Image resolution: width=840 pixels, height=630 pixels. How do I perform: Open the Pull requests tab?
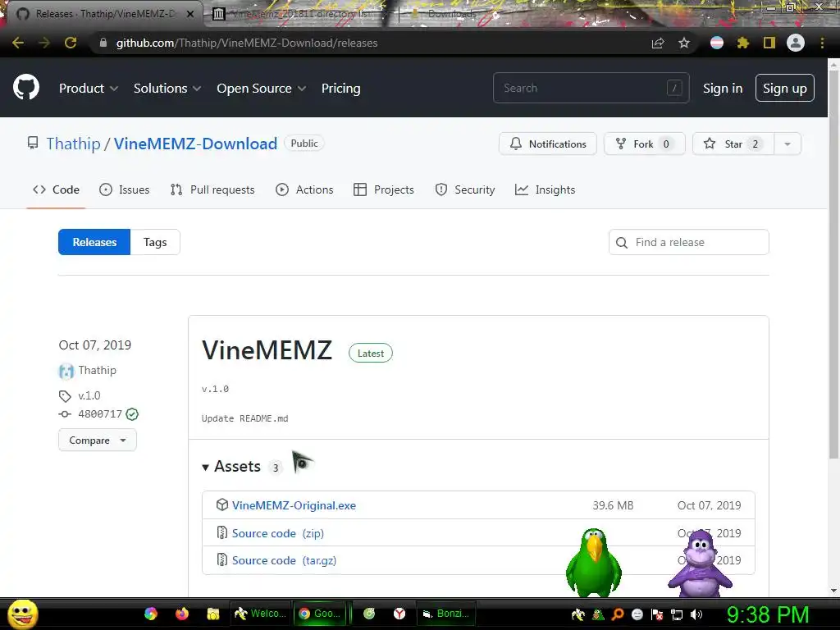212,189
